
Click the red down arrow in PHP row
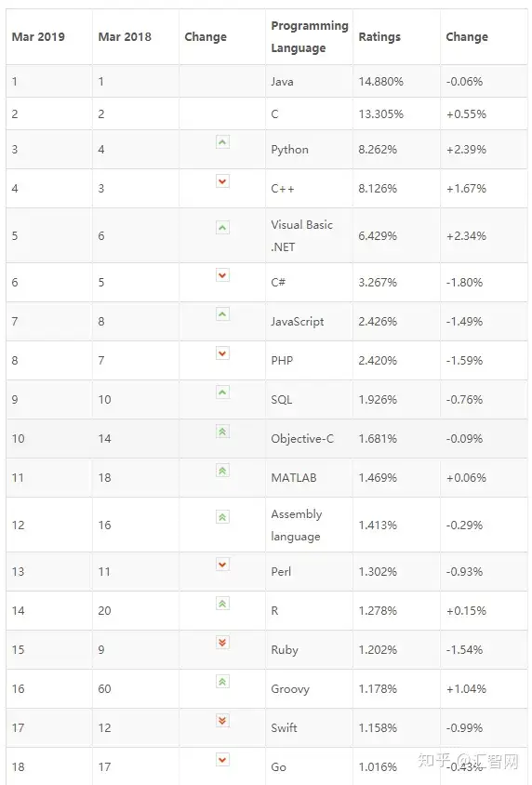click(222, 353)
